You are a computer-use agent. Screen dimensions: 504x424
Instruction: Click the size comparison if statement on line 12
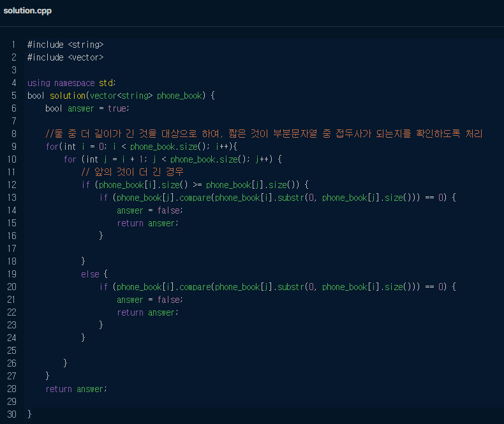pyautogui.click(x=195, y=185)
